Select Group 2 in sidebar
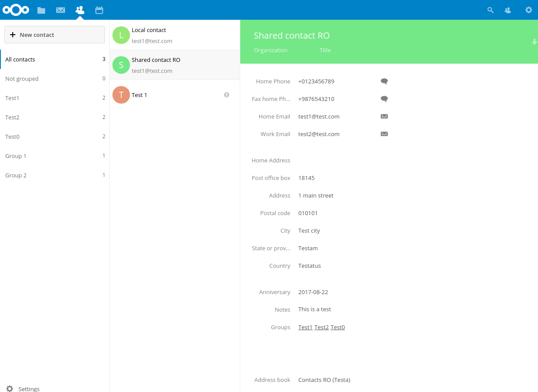This screenshot has width=538, height=392. coord(54,175)
